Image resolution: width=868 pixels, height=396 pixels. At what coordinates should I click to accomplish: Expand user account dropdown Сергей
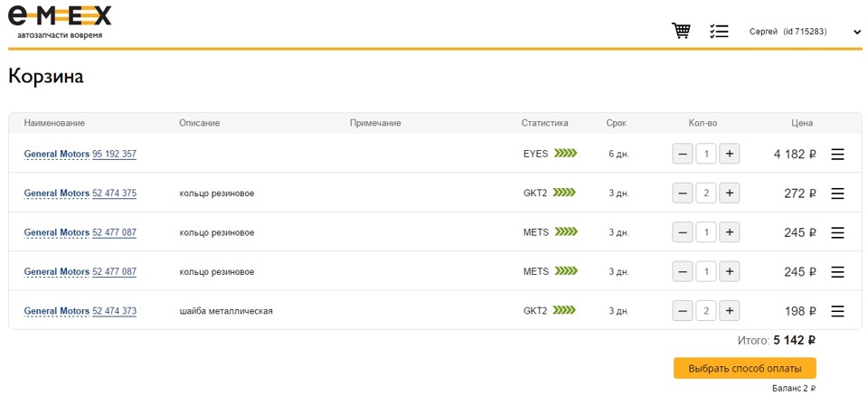(805, 32)
